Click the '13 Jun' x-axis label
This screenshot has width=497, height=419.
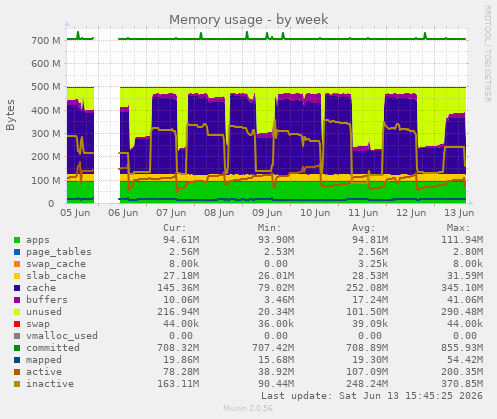459,213
